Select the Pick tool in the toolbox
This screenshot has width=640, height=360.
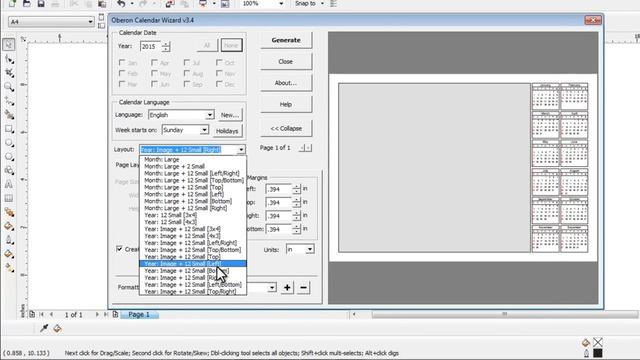coord(9,44)
